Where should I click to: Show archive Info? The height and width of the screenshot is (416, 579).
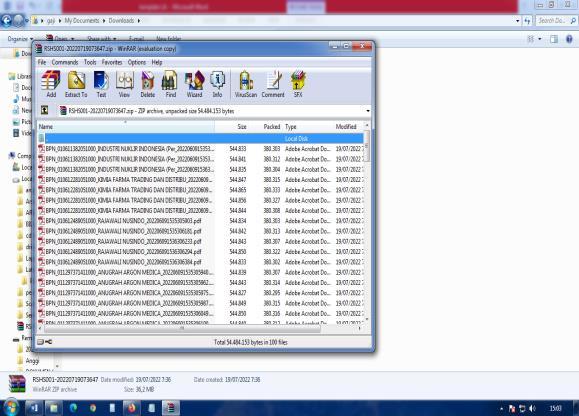pyautogui.click(x=217, y=84)
